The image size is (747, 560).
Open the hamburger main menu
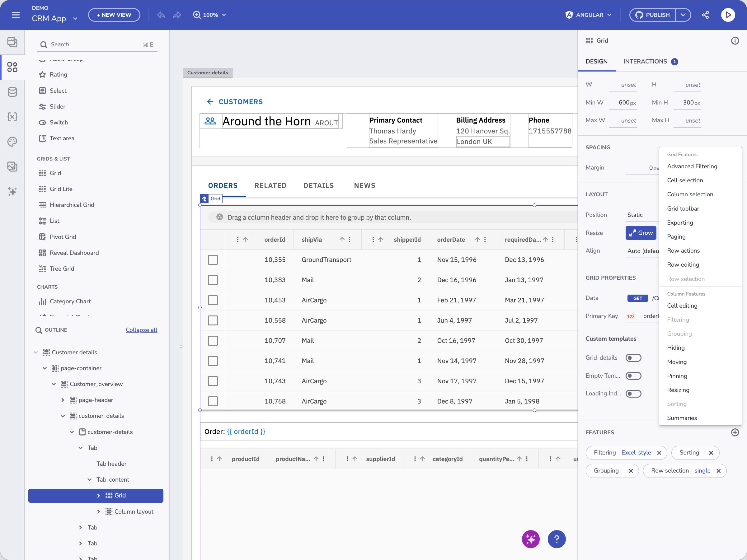16,15
